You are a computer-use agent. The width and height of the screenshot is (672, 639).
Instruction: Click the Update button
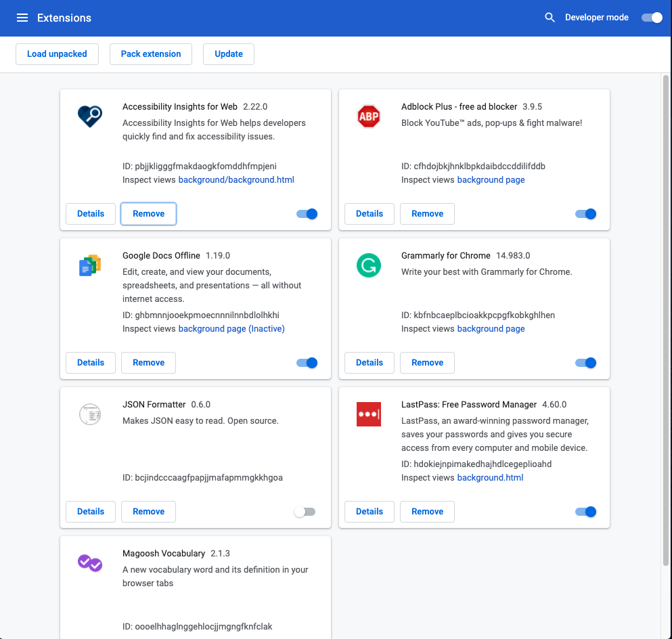(229, 54)
